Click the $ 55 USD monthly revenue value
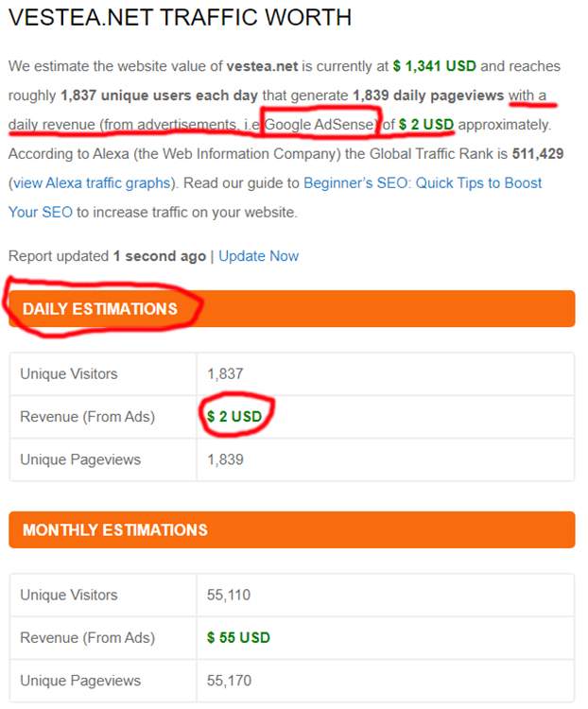The image size is (588, 709). 238,638
